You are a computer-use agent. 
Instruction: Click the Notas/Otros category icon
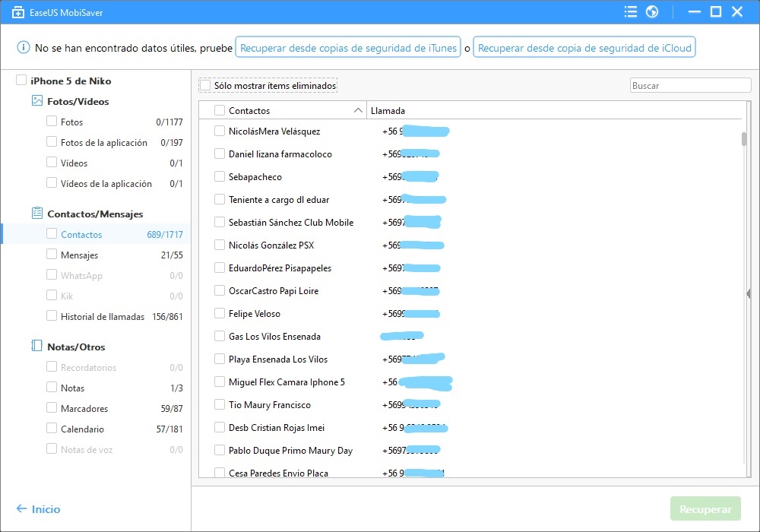(x=36, y=346)
